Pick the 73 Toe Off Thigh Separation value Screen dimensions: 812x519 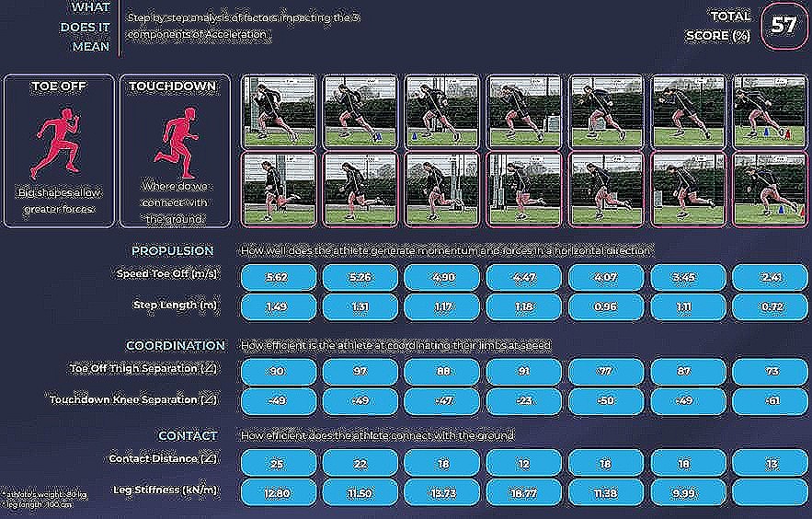tap(770, 372)
